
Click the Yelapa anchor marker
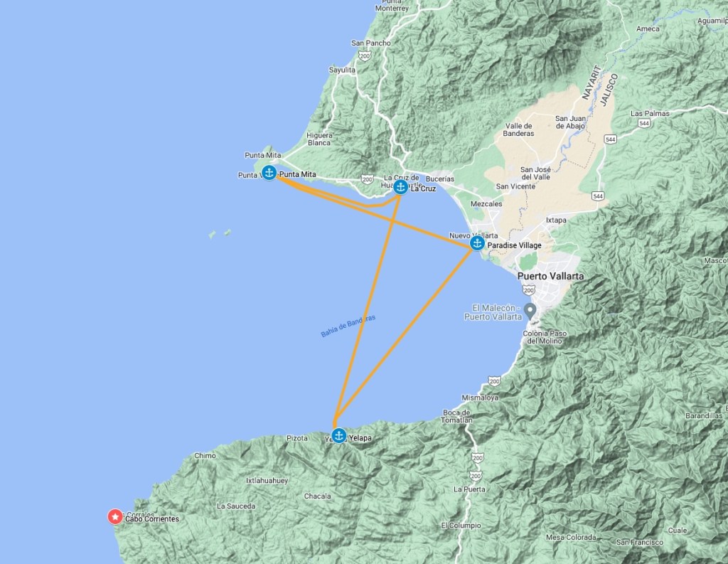(x=339, y=436)
